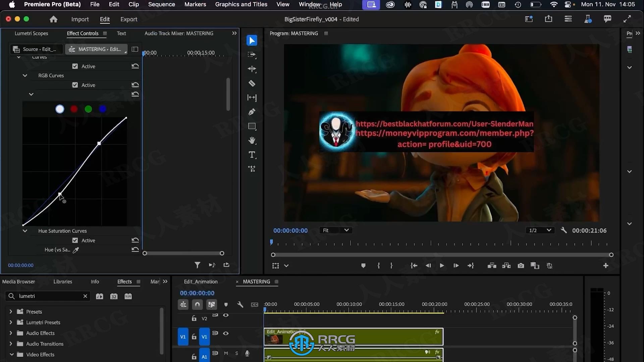Click the Extract button in Program monitor
Image resolution: width=644 pixels, height=362 pixels.
(506, 266)
